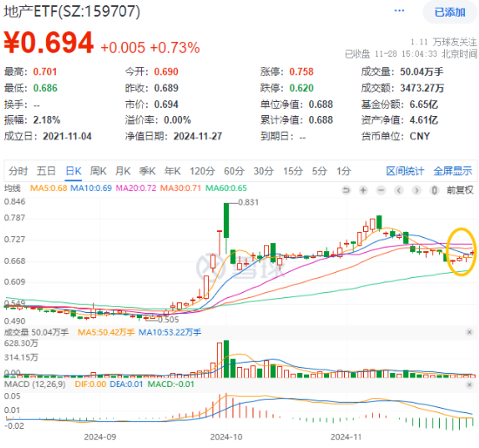Click the volume MA5:50.42万手 label
This screenshot has height=448, width=479.
(x=106, y=332)
